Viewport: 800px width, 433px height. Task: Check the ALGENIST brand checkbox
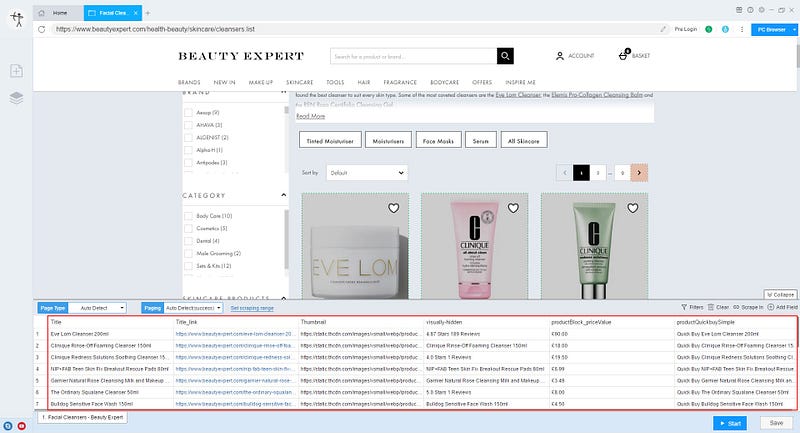188,138
